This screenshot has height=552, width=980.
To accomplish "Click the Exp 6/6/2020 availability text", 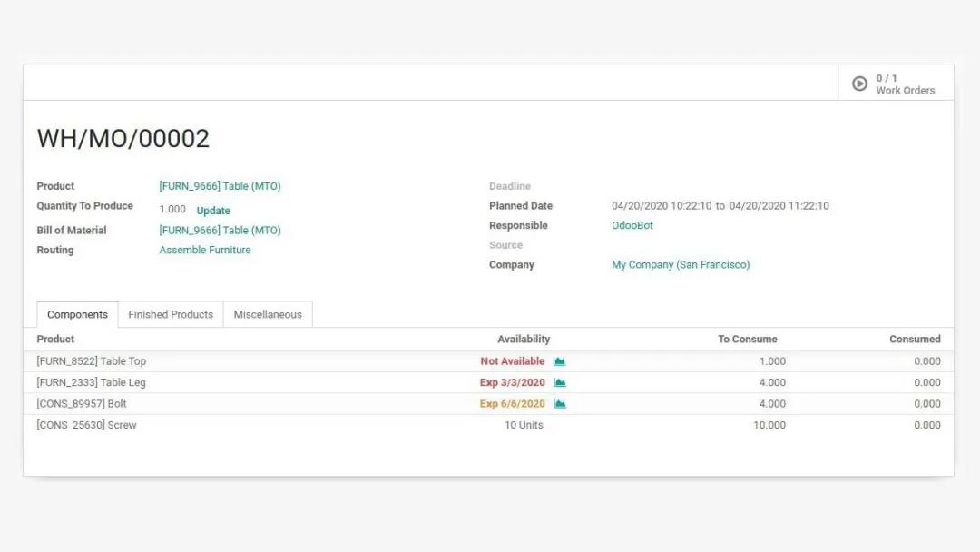I will [513, 404].
